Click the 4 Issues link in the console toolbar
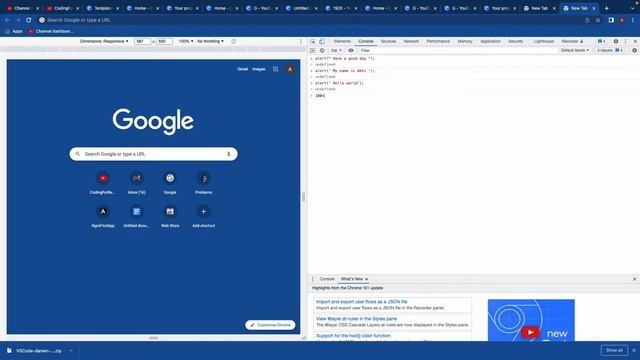640x360 pixels. click(x=610, y=50)
